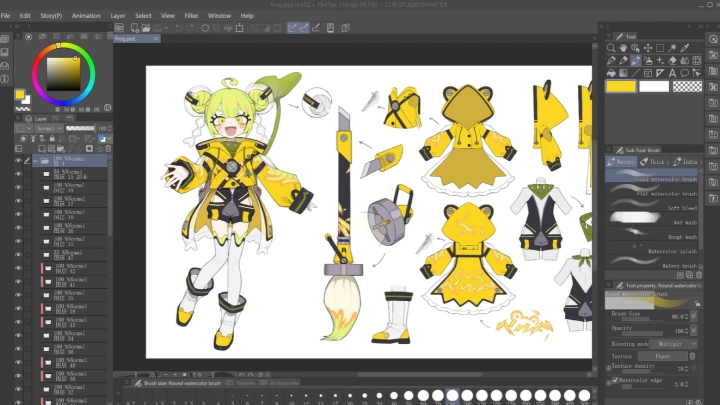Click the New layer folder icon

point(61,149)
